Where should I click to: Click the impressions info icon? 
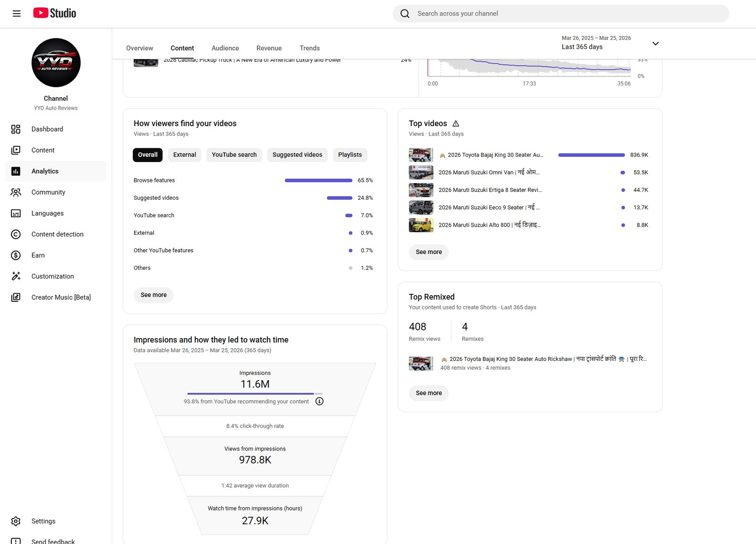point(319,401)
